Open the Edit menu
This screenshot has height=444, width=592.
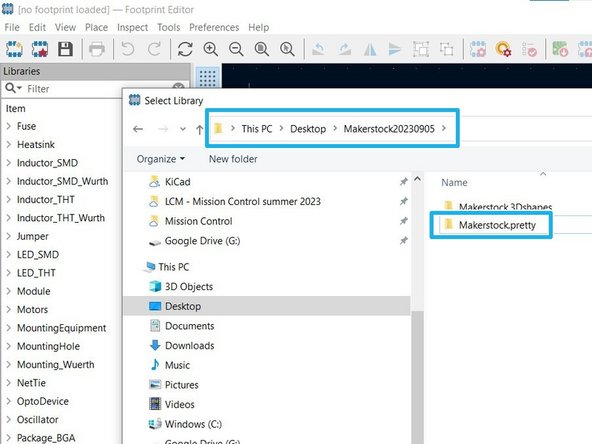pyautogui.click(x=37, y=28)
